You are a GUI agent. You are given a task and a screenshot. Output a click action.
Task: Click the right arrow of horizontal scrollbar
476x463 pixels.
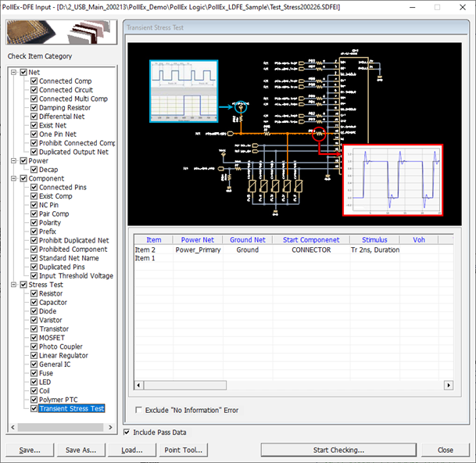[448, 385]
